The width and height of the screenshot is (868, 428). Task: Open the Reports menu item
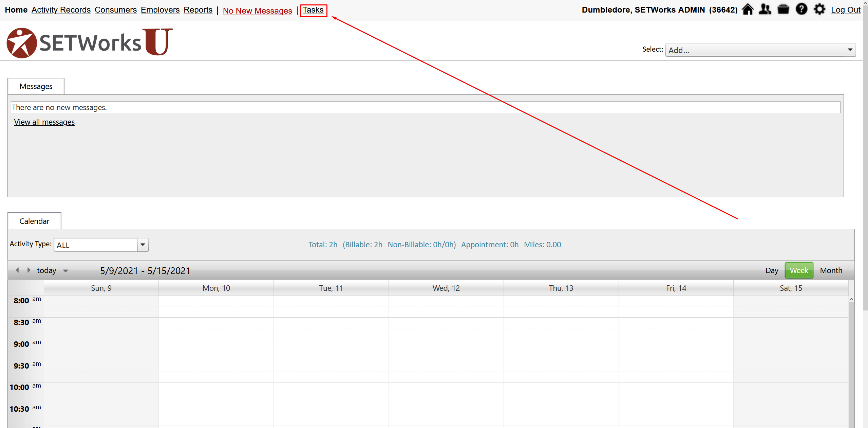pyautogui.click(x=198, y=10)
